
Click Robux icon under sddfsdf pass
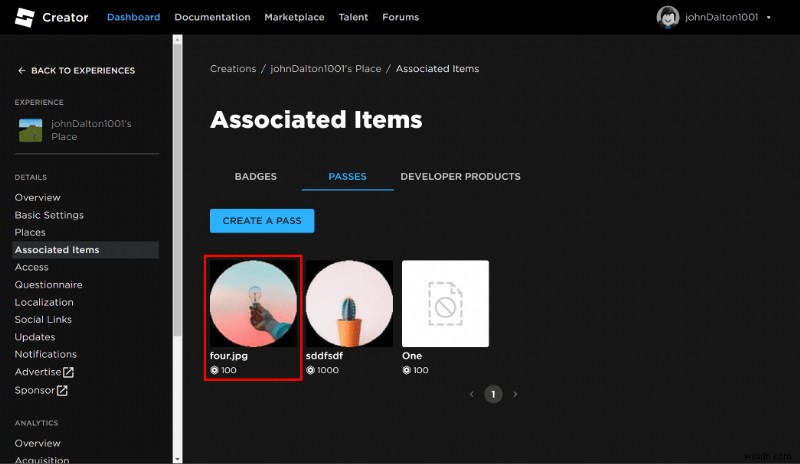310,370
